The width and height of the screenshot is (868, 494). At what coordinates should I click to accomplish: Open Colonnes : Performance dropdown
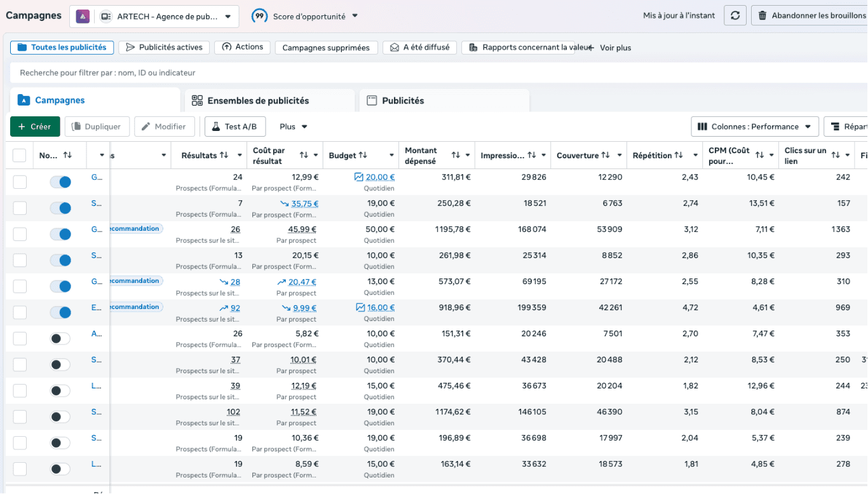755,127
